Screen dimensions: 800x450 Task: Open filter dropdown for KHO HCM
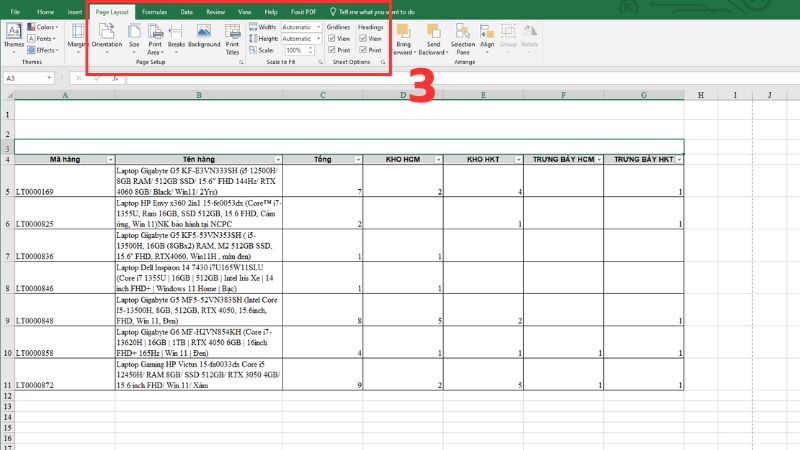pos(438,160)
